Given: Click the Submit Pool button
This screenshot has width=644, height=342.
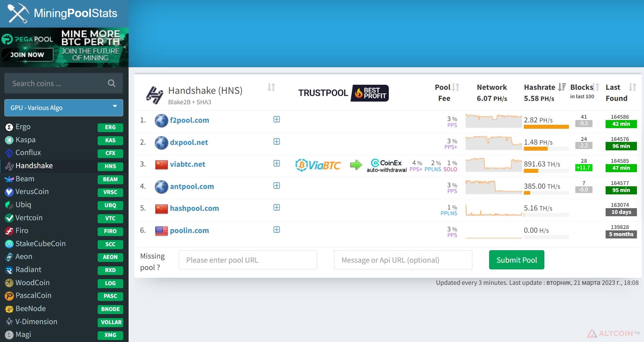Looking at the screenshot, I should click(x=516, y=260).
